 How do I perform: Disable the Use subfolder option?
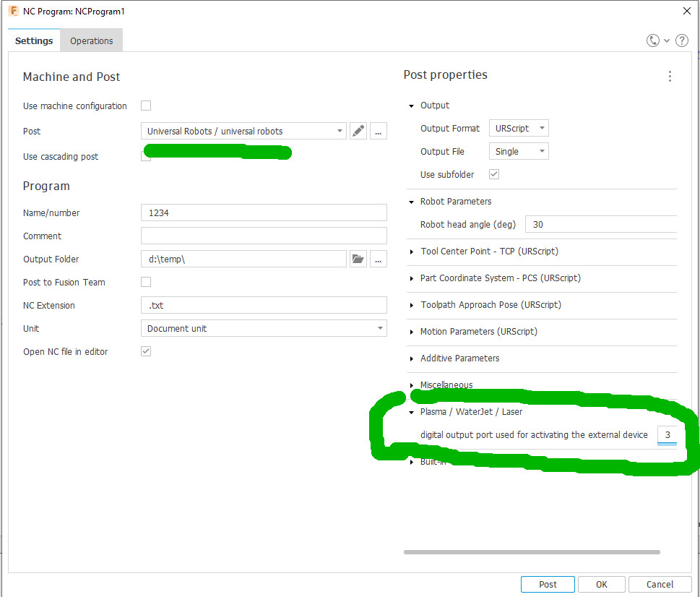(x=493, y=174)
